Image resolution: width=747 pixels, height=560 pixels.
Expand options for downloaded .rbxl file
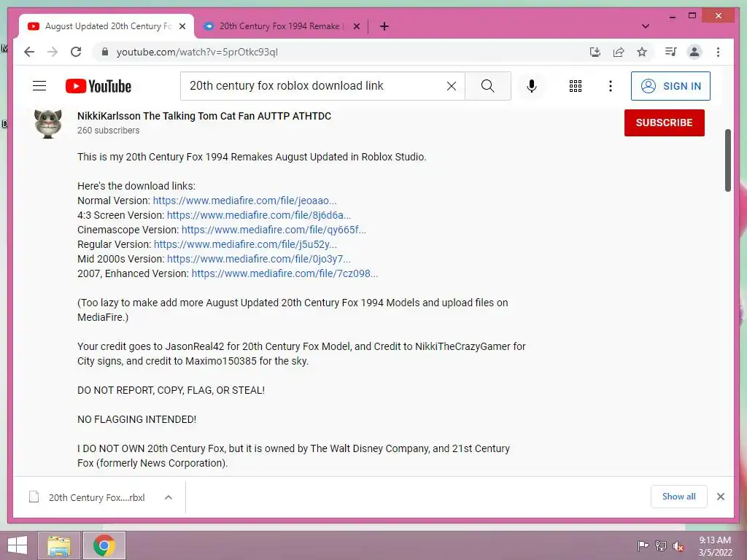pos(169,497)
